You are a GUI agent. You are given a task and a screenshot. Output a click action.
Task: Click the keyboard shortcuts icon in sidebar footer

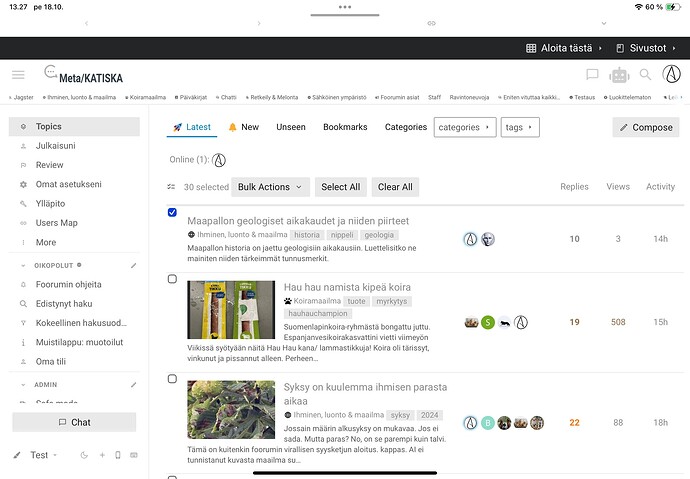[134, 455]
